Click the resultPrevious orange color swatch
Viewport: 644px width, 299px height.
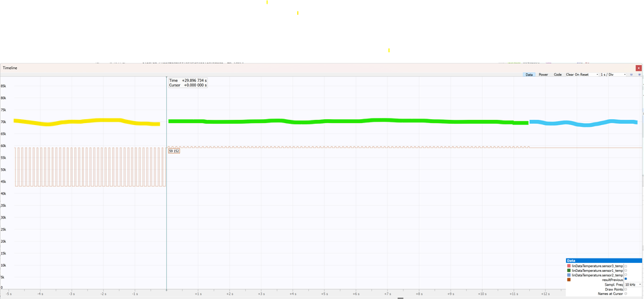569,280
